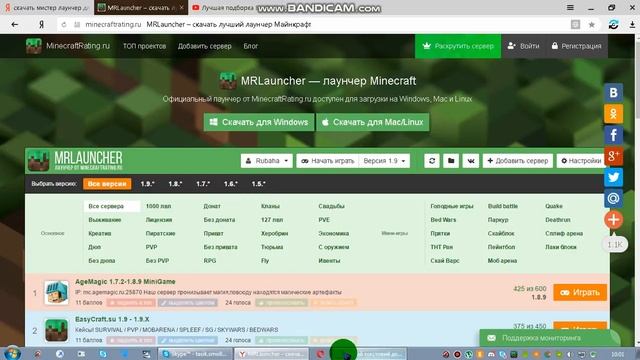Share via Mail.ru @ icon
The image size is (640, 360).
click(x=613, y=198)
